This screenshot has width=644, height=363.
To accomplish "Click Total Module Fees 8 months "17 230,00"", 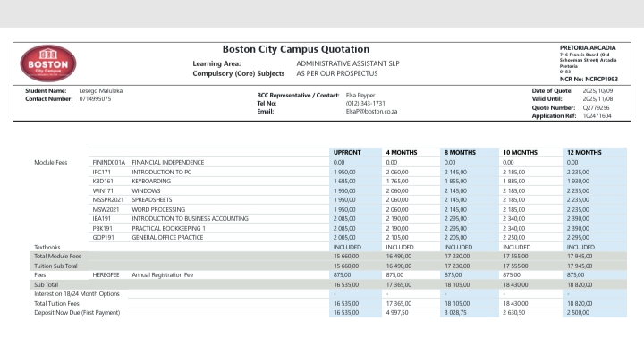I will tap(457, 257).
